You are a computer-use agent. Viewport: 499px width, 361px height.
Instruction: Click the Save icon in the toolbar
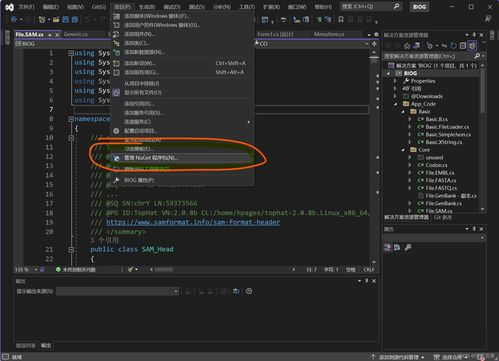[65, 20]
